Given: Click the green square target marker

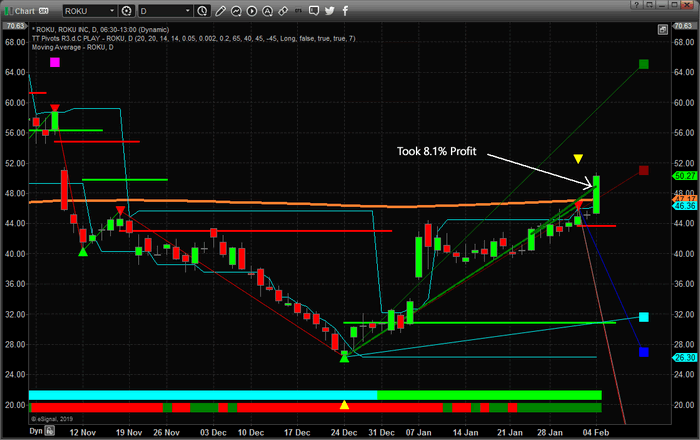Looking at the screenshot, I should pyautogui.click(x=643, y=64).
